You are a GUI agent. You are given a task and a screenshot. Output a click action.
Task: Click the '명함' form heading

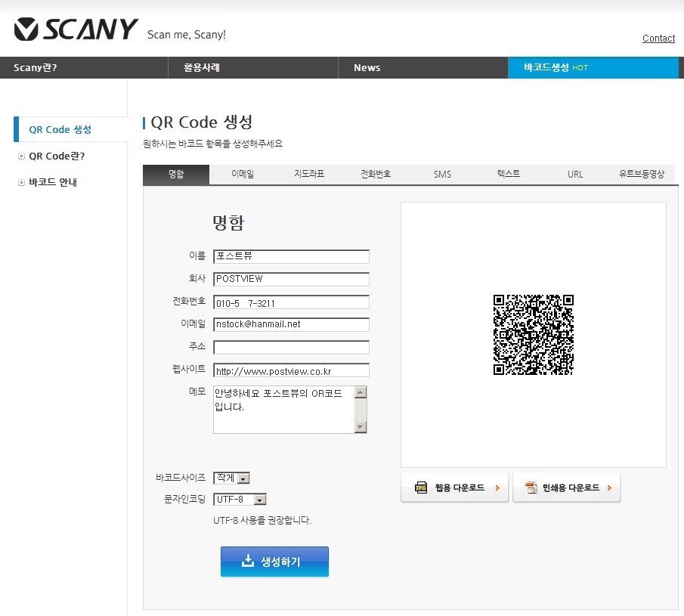(x=228, y=223)
